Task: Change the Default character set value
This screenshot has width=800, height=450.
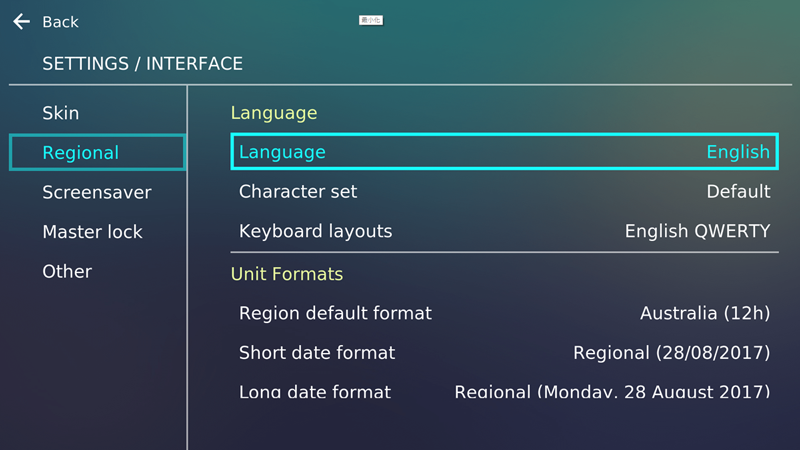Action: [738, 191]
